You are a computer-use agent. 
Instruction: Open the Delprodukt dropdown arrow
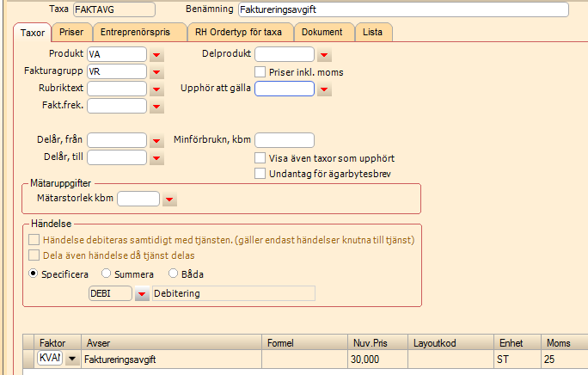point(324,55)
